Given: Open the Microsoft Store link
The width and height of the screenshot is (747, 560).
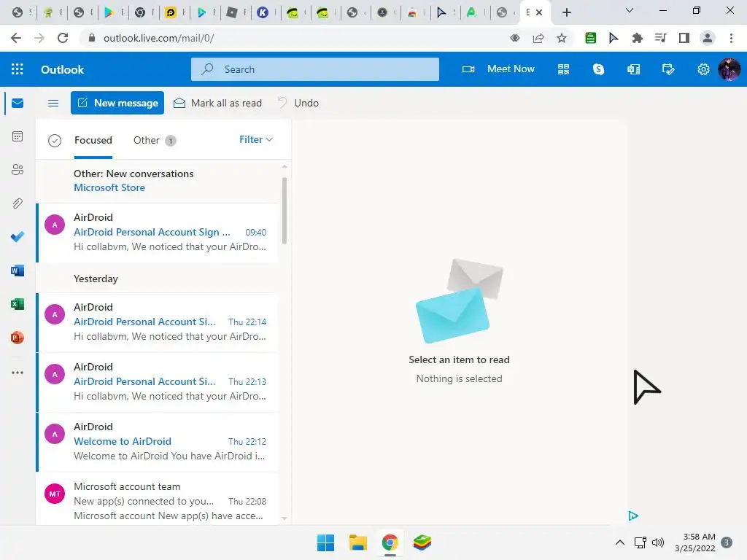Looking at the screenshot, I should click(x=109, y=187).
